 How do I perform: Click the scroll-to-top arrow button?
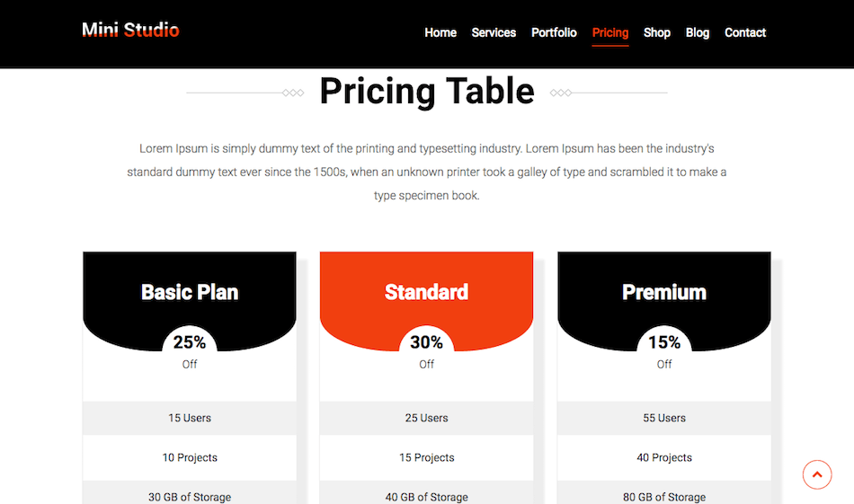tap(817, 474)
